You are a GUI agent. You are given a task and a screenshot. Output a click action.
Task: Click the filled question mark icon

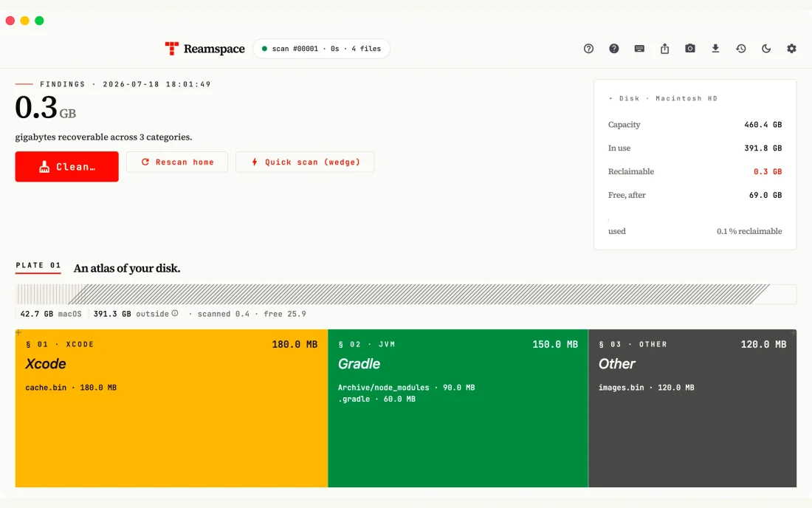(613, 49)
